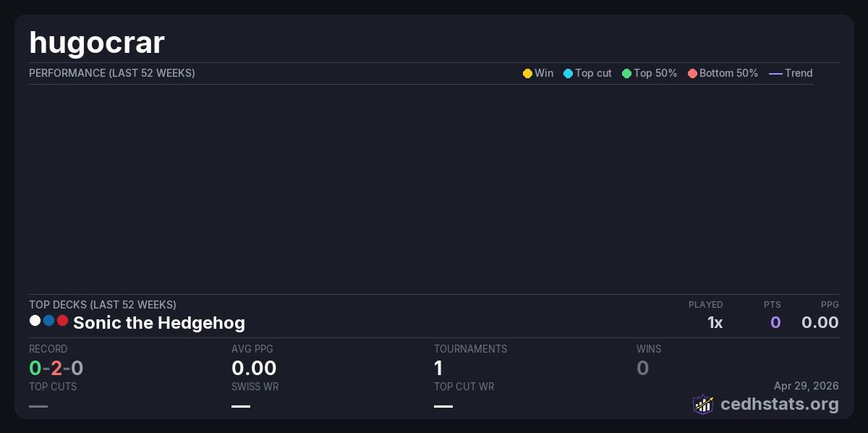Click the purple PTS value for Sonic
The image size is (868, 433).
click(x=775, y=323)
